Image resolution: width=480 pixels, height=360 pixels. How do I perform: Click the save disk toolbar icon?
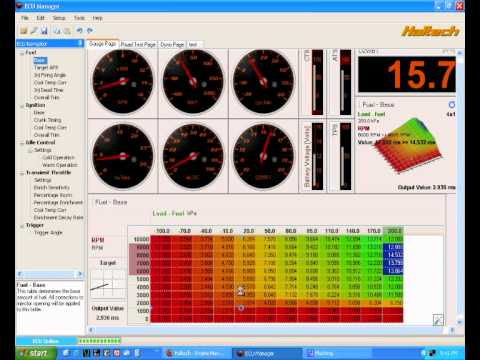point(44,31)
